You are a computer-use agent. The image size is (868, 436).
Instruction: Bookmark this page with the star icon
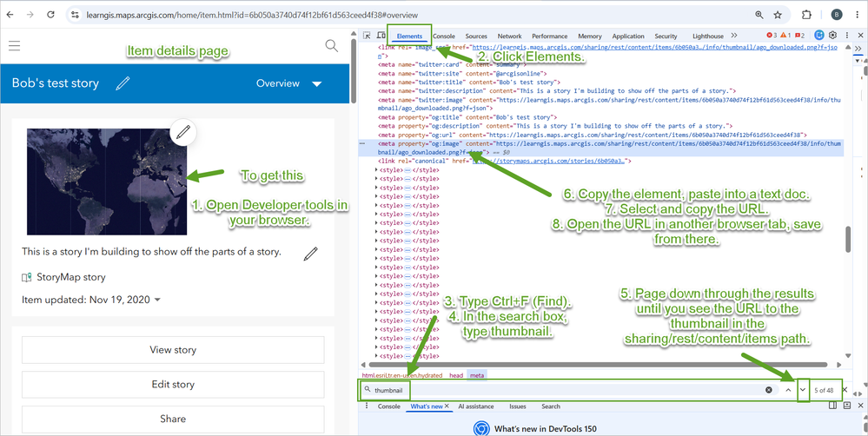point(778,15)
